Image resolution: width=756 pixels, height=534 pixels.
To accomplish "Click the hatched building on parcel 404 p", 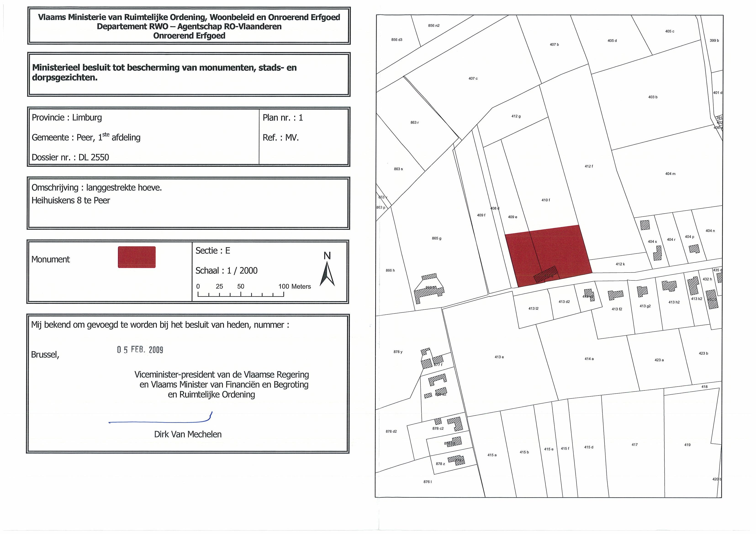I will pyautogui.click(x=694, y=249).
